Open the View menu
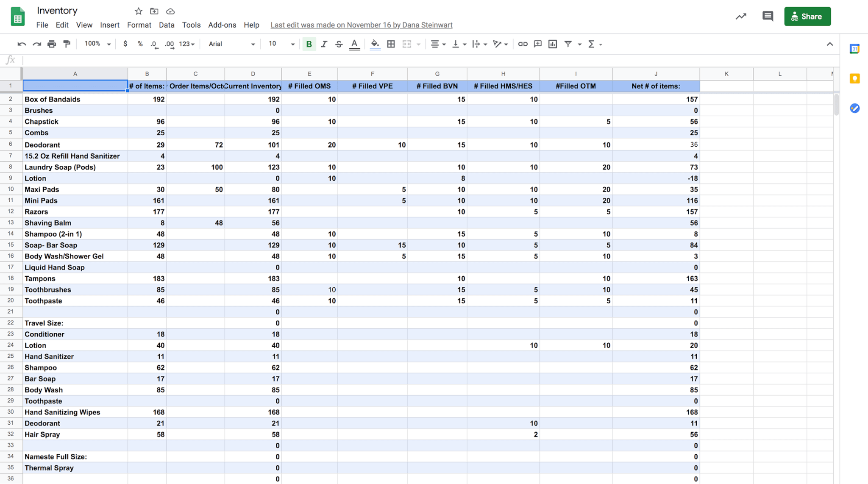868x484 pixels. pyautogui.click(x=84, y=25)
